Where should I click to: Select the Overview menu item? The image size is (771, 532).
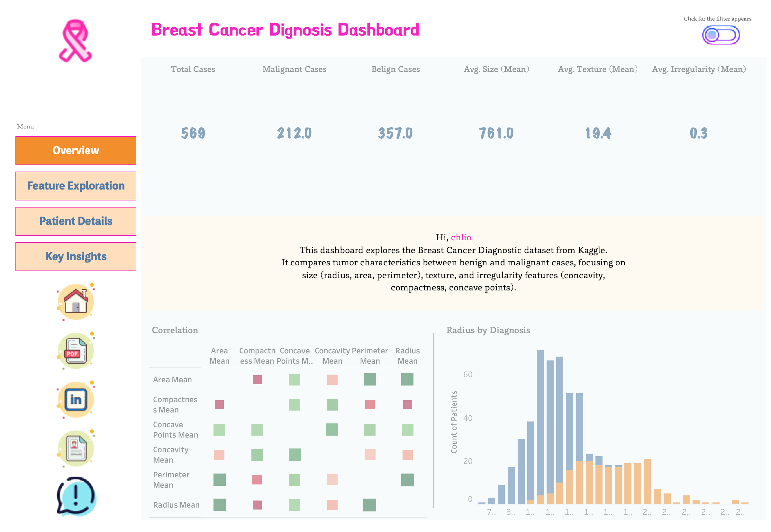pyautogui.click(x=76, y=150)
